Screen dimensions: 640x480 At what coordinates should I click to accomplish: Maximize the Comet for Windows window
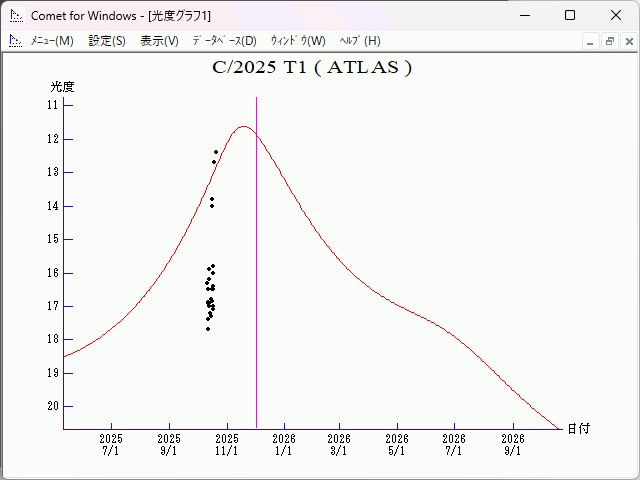click(569, 15)
